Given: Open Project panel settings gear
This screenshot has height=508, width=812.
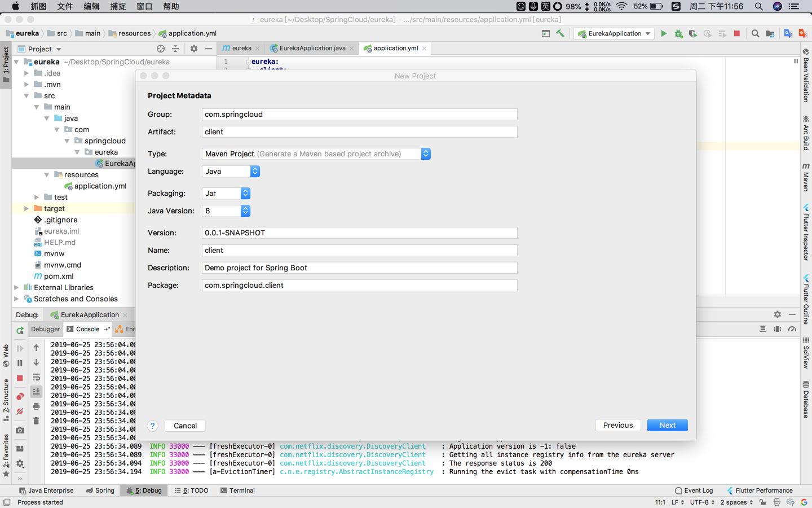Looking at the screenshot, I should 194,49.
